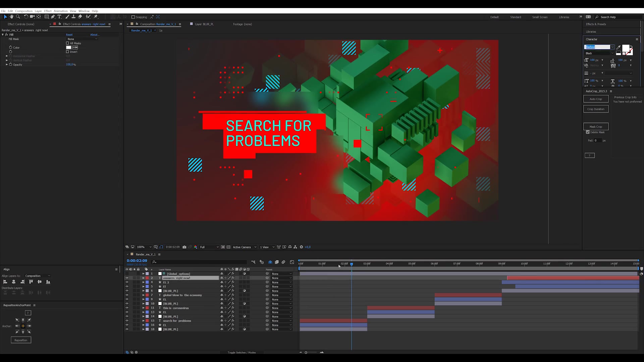Select the Hand tool
The image size is (644, 362).
pos(12,17)
